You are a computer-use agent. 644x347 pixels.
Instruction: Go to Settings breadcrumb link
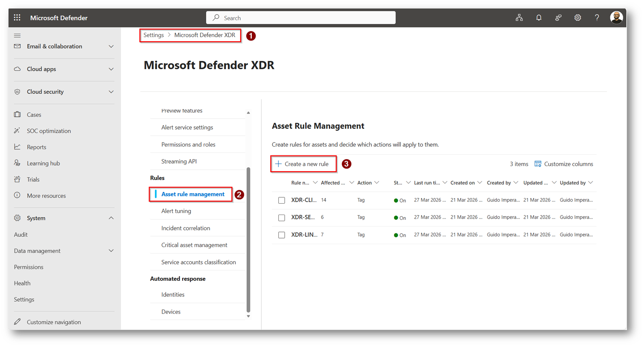154,35
